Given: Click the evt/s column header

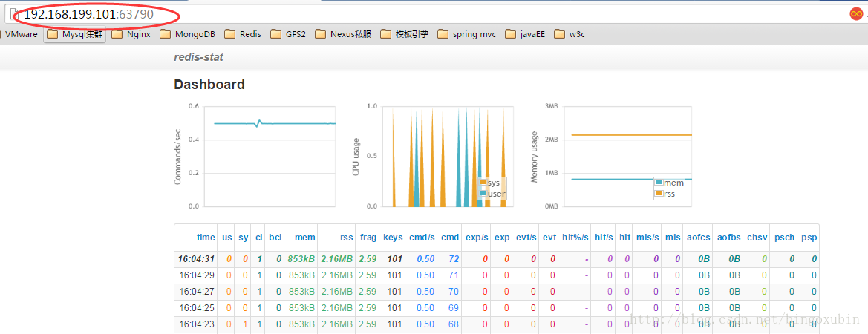Looking at the screenshot, I should coord(526,238).
